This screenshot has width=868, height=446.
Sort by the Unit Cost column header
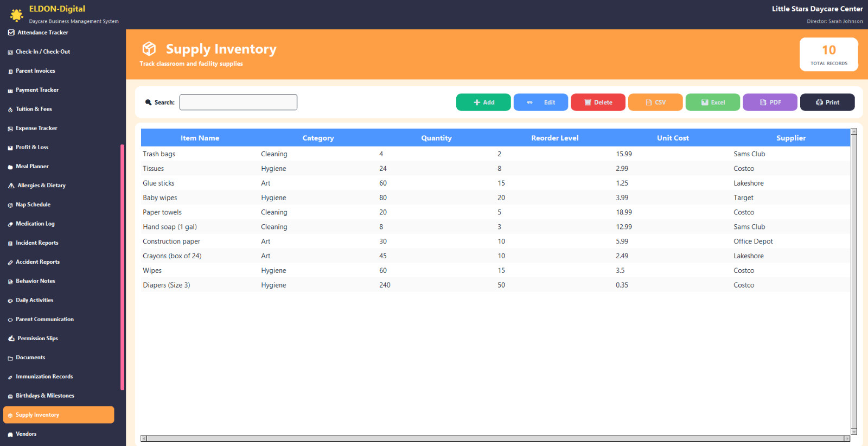673,138
